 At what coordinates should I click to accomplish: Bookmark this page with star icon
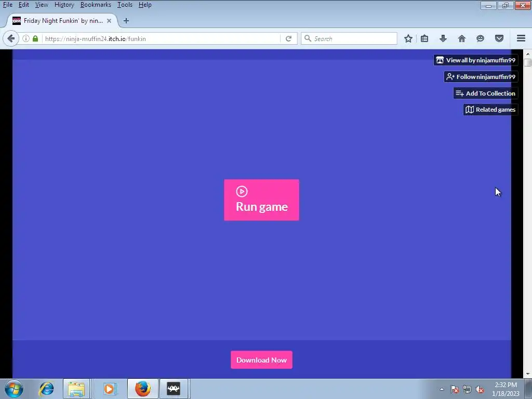408,38
